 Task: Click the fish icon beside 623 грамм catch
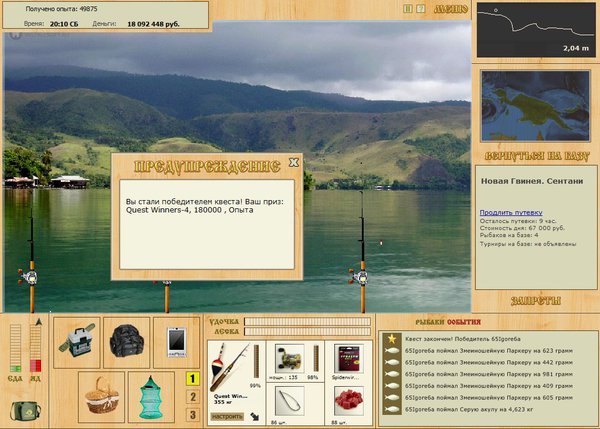(x=392, y=351)
